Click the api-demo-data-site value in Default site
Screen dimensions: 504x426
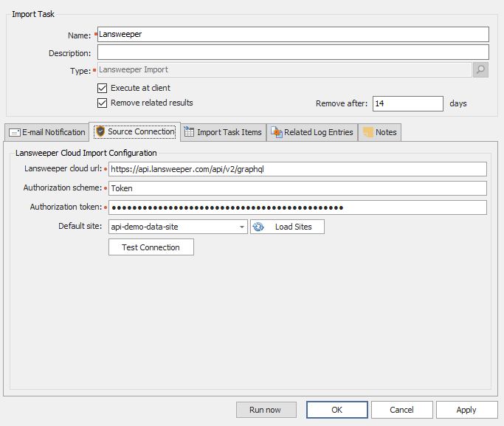coord(145,227)
